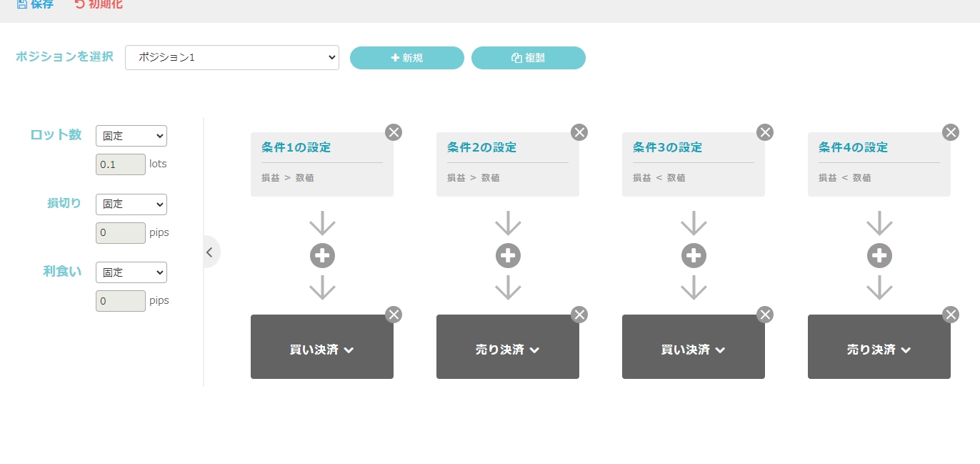The width and height of the screenshot is (980, 464).
Task: Click the 損切り pips input field
Action: tap(120, 232)
